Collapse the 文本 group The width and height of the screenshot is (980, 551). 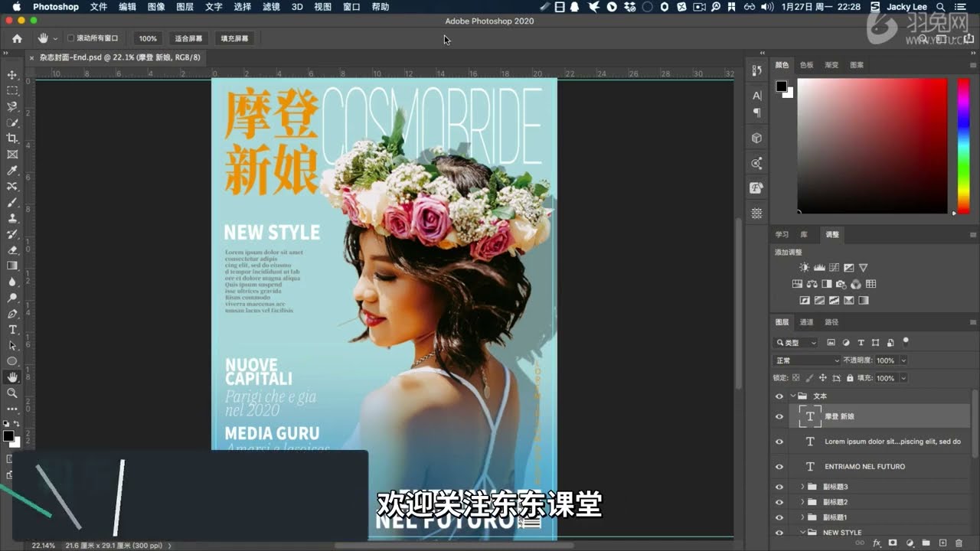tap(793, 396)
